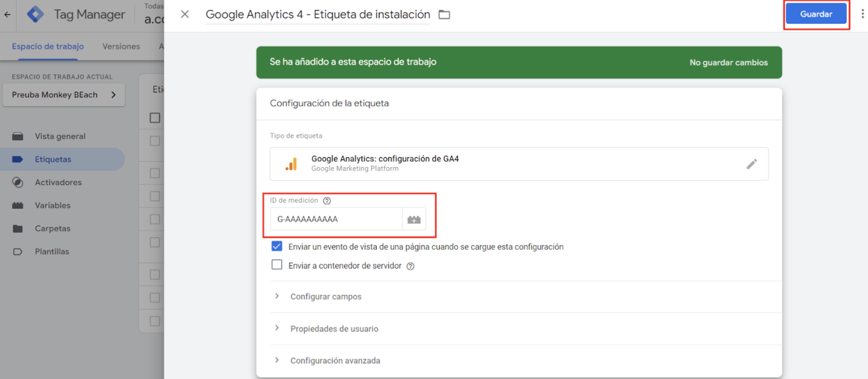Click the Tag Manager diamond logo

[35, 15]
